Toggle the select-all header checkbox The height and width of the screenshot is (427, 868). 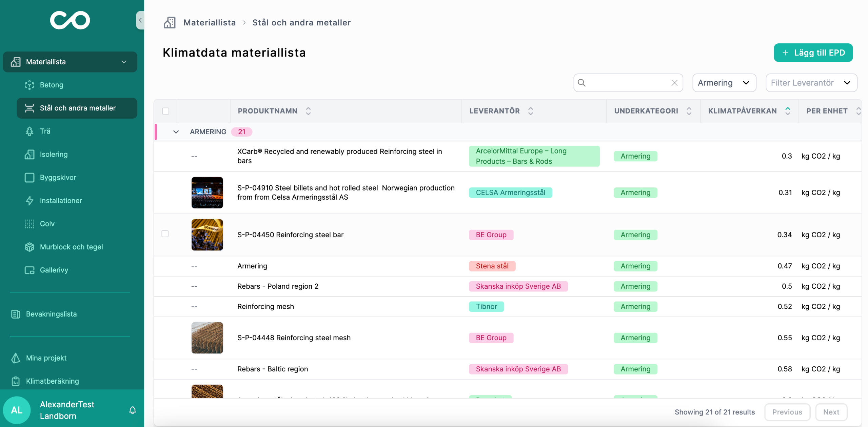[165, 111]
